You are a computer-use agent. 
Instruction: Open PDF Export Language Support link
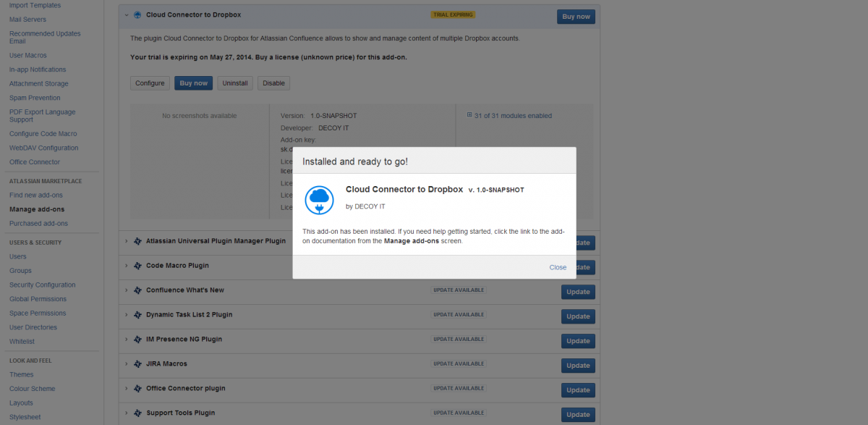point(42,116)
